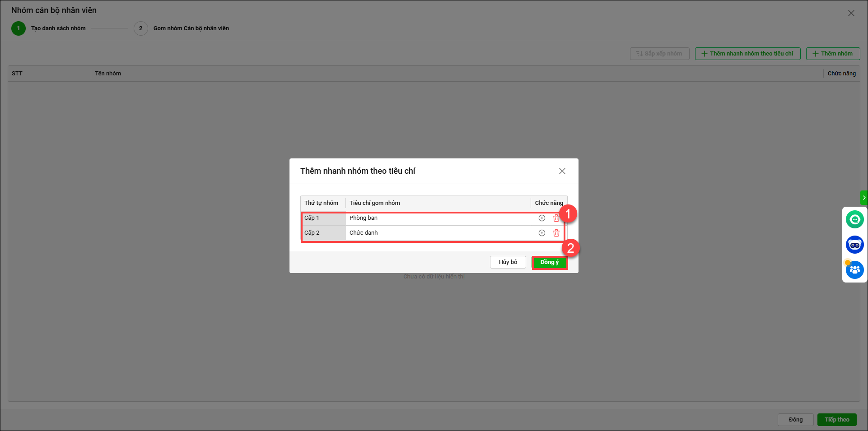868x431 pixels.
Task: Delete the Cấp 2 Chức danh criterion
Action: tap(556, 233)
